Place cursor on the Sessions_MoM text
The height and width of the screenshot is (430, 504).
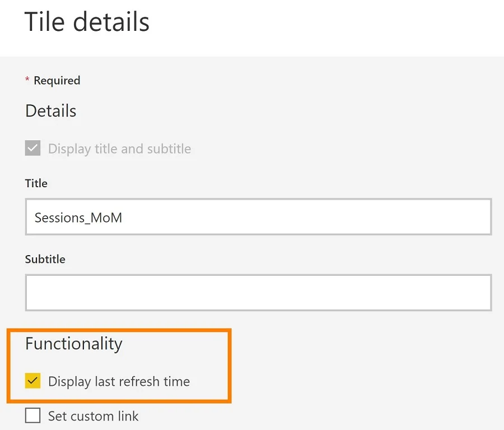(78, 218)
